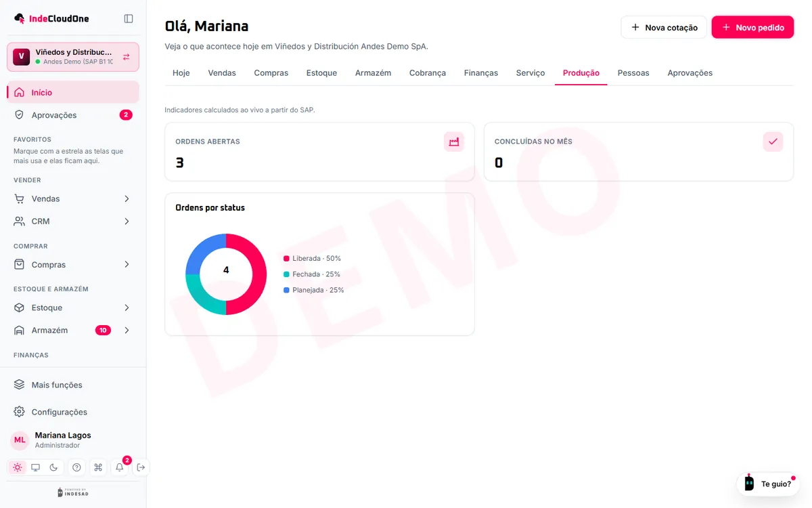Expand the CRM sidebar chevron
The height and width of the screenshot is (508, 812).
127,221
